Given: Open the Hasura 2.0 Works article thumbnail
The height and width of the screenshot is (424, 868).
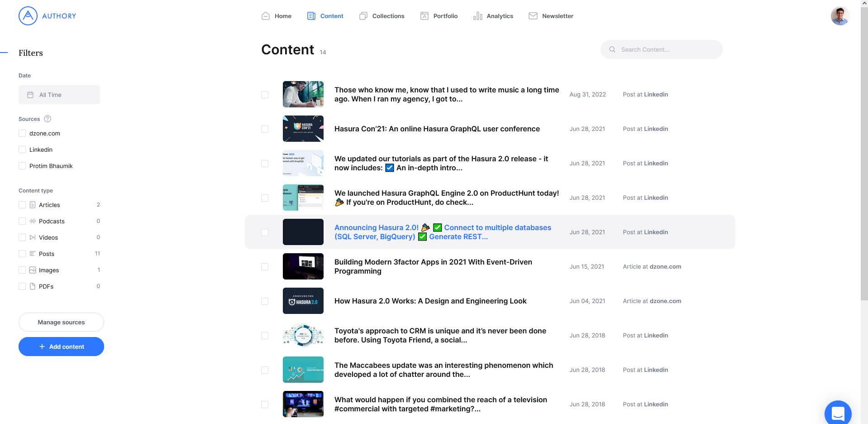Looking at the screenshot, I should tap(303, 301).
